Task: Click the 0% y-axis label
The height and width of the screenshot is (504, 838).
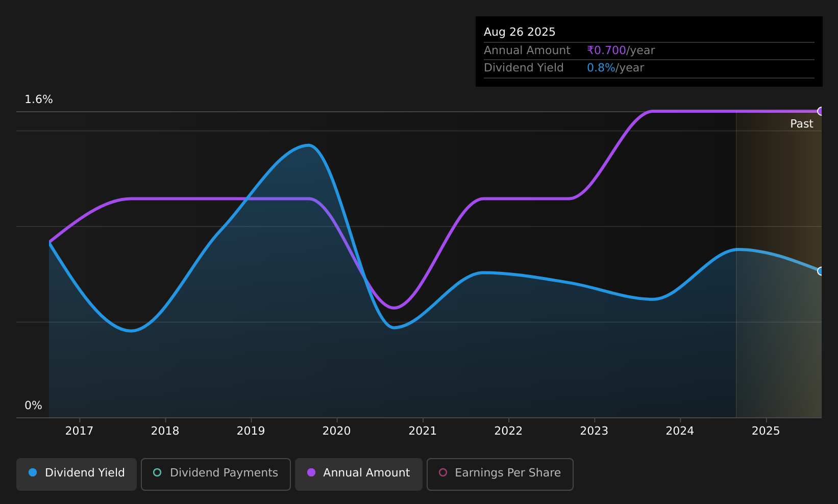Action: 33,406
